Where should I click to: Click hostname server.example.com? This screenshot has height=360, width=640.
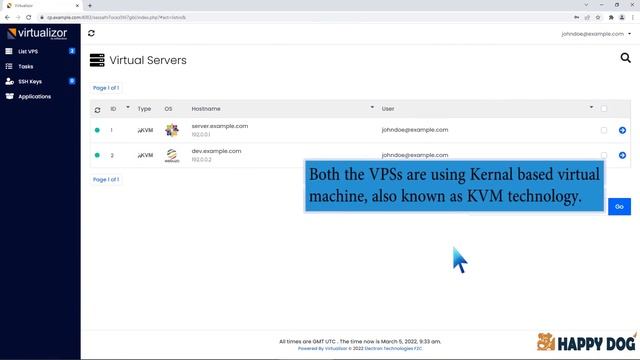pyautogui.click(x=220, y=126)
